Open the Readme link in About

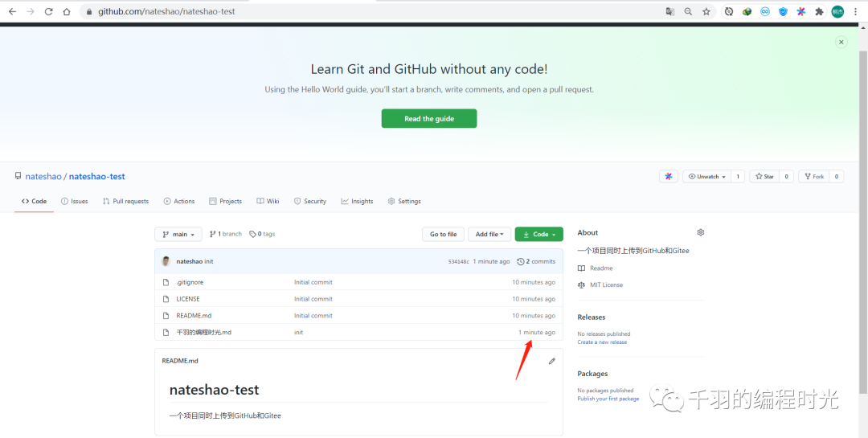click(595, 268)
